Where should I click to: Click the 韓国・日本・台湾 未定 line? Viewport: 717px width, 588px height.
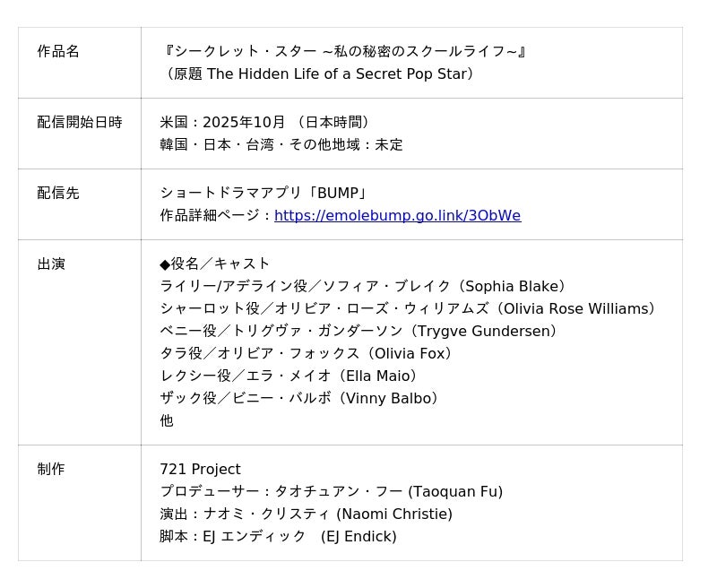click(x=281, y=145)
